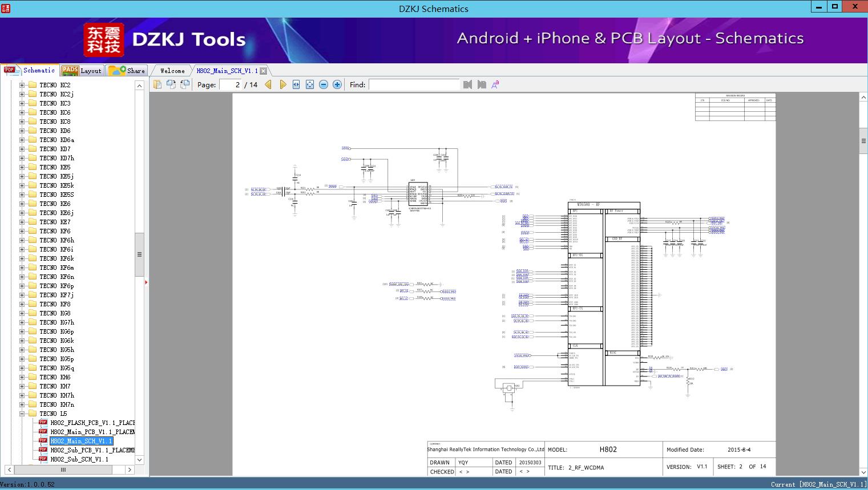
Task: Go to the previous page arrow
Action: click(268, 84)
